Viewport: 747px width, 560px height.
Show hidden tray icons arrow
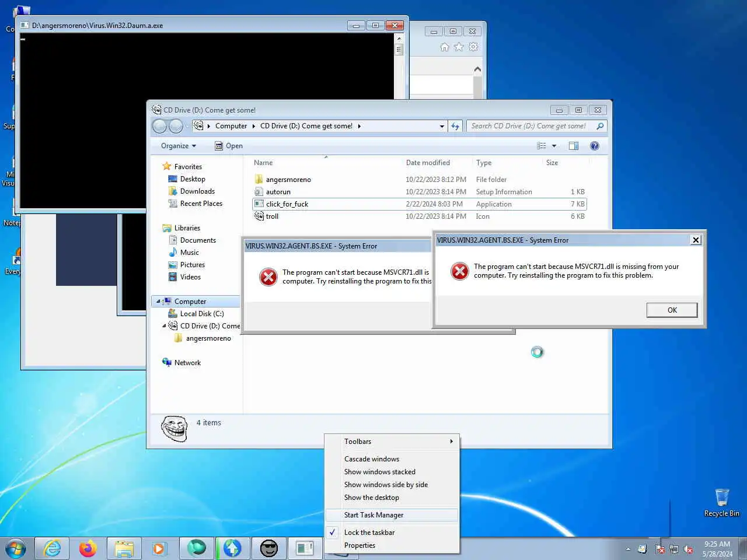click(x=628, y=549)
